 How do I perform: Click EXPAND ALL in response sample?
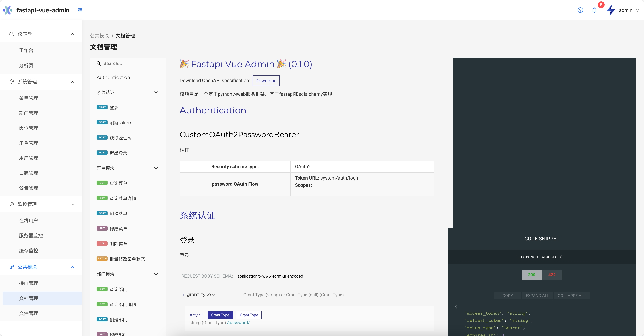(x=537, y=296)
